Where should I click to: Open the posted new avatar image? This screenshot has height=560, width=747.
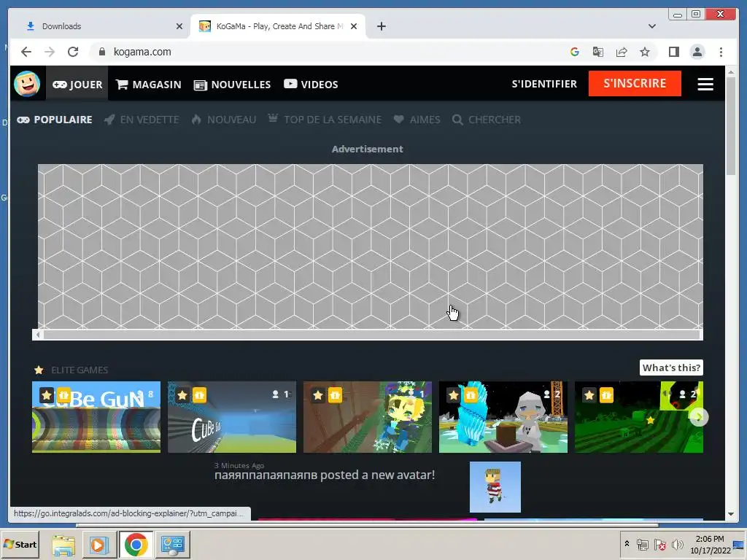[495, 486]
